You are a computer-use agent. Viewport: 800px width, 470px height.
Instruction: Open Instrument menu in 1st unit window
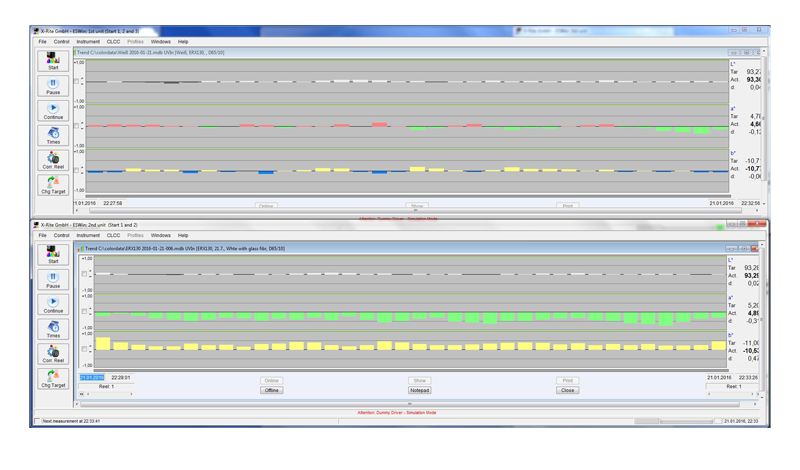pyautogui.click(x=88, y=42)
